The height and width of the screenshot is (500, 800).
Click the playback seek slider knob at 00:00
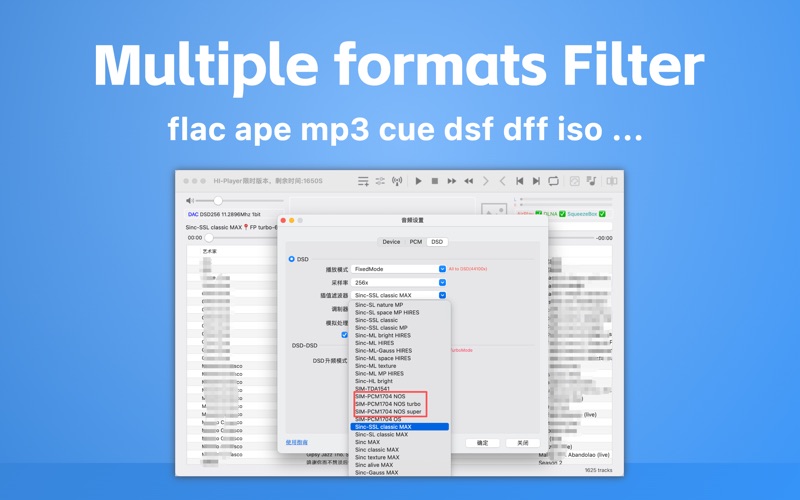(209, 238)
